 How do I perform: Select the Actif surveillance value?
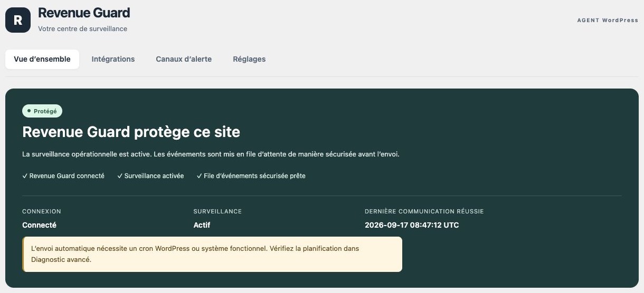click(202, 225)
